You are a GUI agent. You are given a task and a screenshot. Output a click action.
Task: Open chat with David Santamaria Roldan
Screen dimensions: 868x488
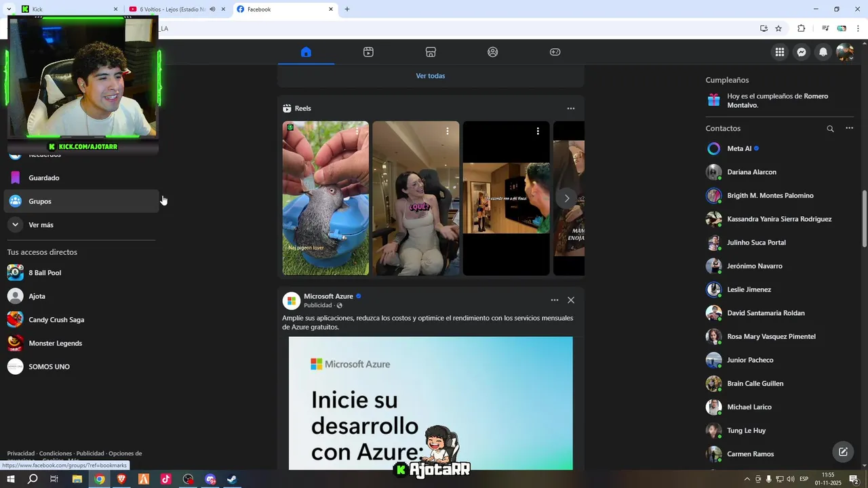coord(780,313)
